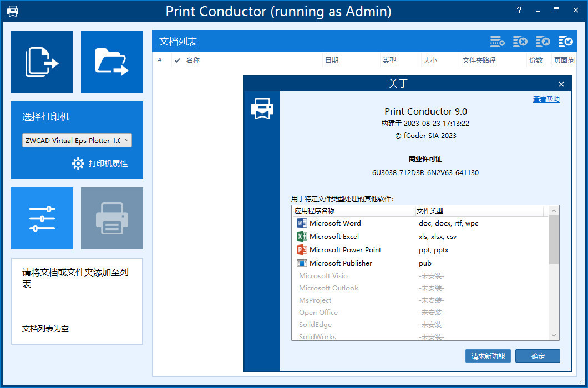Click the export list icon with up-right arrow
The image size is (588, 388).
pyautogui.click(x=543, y=42)
